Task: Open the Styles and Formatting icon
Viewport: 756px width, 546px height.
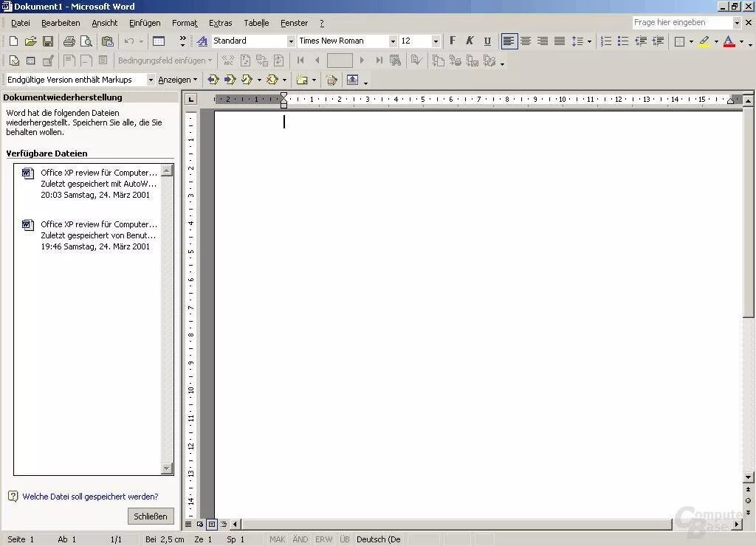Action: pyautogui.click(x=202, y=41)
